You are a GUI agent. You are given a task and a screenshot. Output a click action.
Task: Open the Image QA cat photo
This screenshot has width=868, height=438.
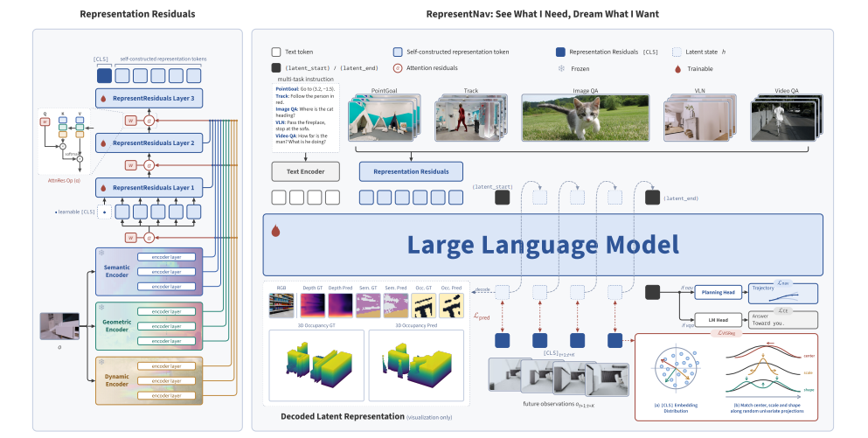coord(585,117)
